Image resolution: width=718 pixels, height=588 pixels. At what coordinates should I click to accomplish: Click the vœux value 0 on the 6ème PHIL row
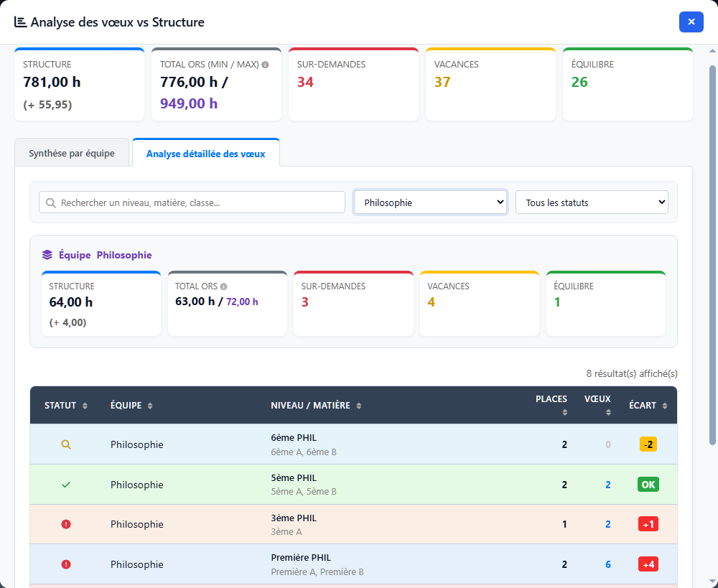(608, 444)
